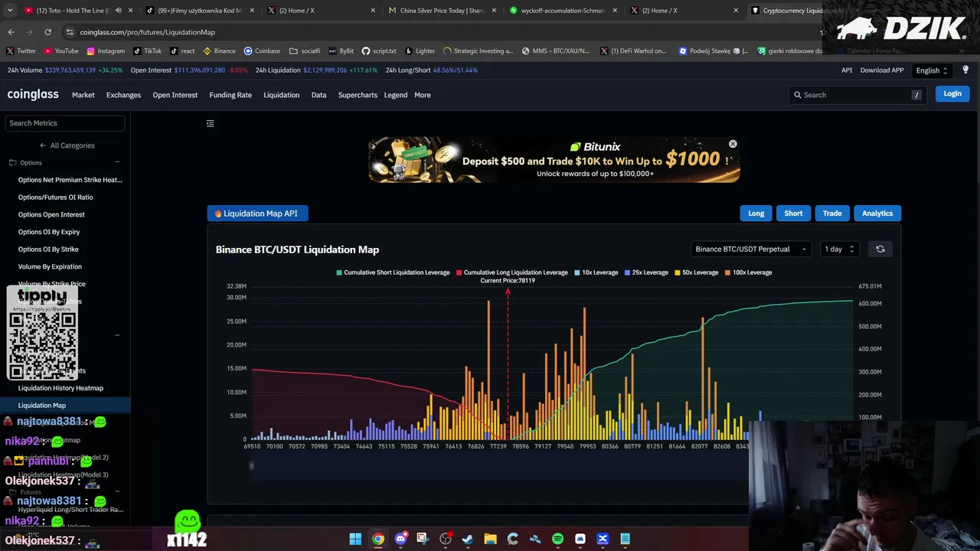The image size is (980, 551).
Task: Open the Open Interest menu
Action: [x=175, y=95]
